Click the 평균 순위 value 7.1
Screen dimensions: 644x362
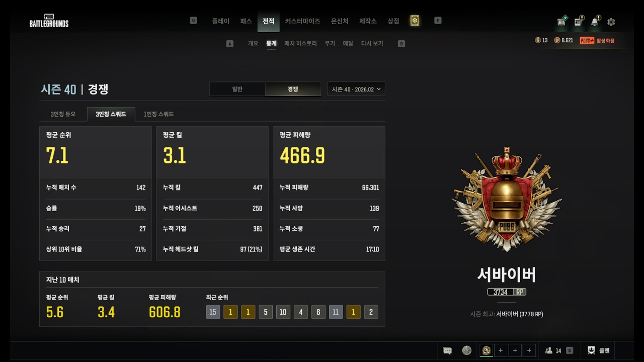coord(57,156)
